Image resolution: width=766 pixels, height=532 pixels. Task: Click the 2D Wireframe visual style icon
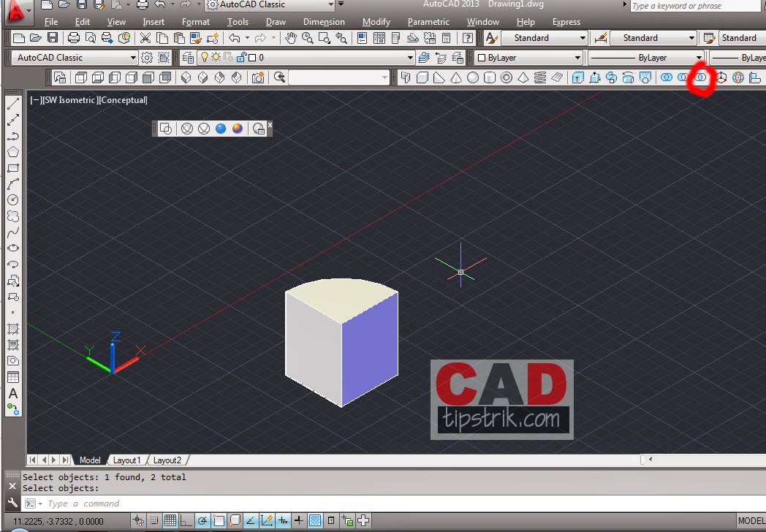click(166, 129)
